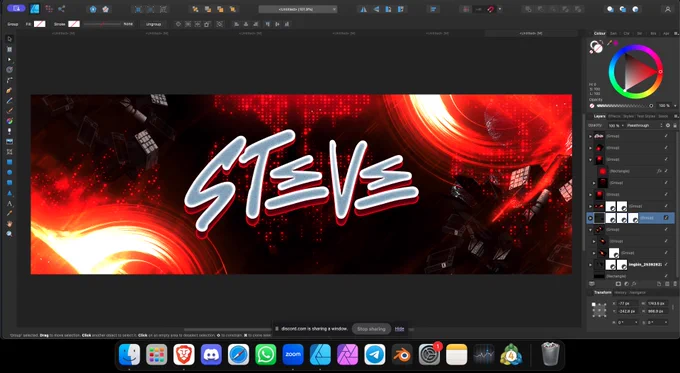Select the Artboard tool
Screen dimensions: 680x373
pos(10,49)
